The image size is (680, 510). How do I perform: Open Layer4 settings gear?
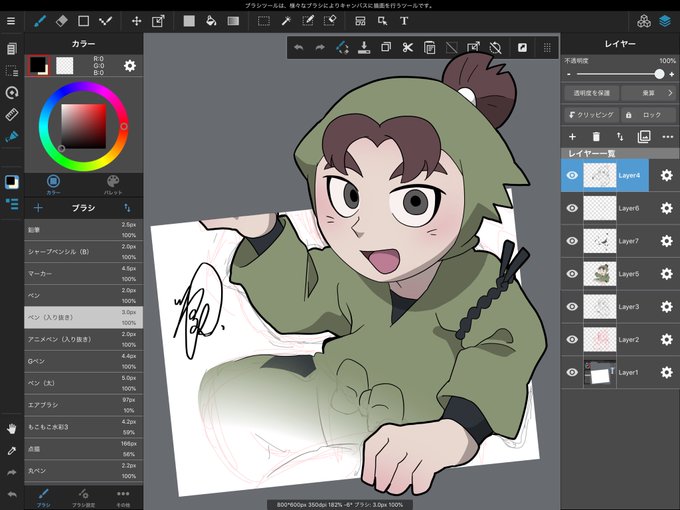[667, 175]
